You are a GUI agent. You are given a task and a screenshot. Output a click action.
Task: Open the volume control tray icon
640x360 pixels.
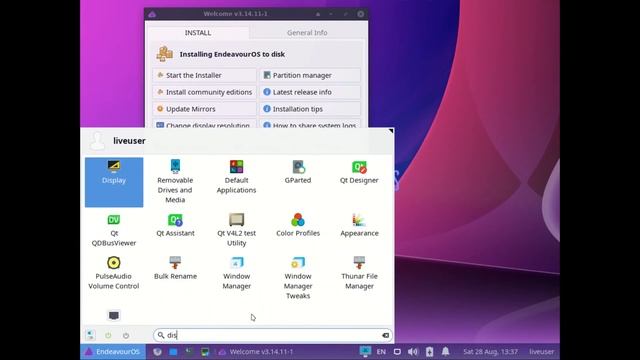[x=413, y=351]
